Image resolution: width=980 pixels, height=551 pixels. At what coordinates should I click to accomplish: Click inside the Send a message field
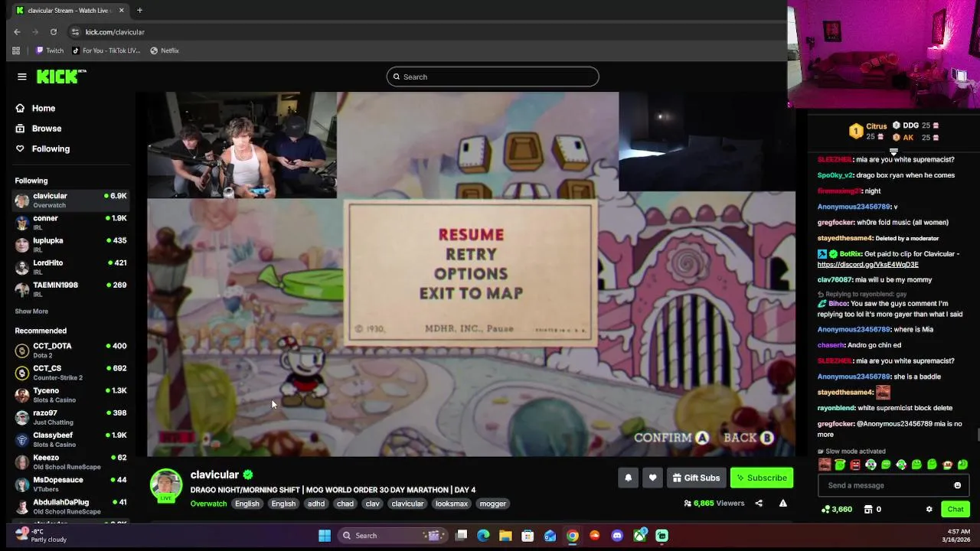pyautogui.click(x=884, y=485)
